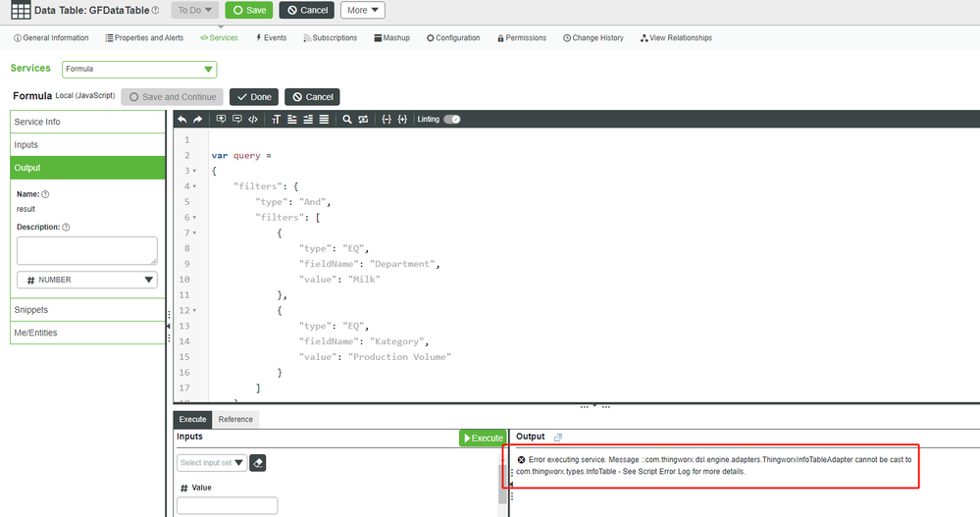Open the More dropdown menu
This screenshot has width=980, height=517.
362,10
